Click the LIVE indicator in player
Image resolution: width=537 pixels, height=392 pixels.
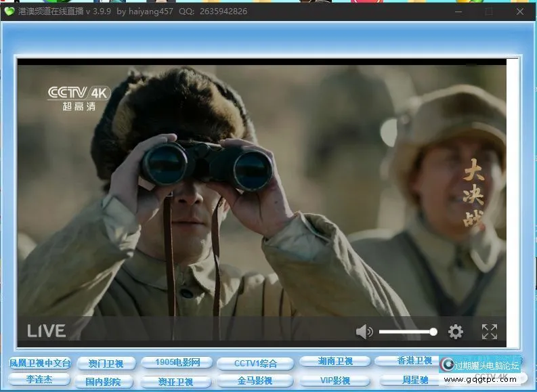click(46, 331)
